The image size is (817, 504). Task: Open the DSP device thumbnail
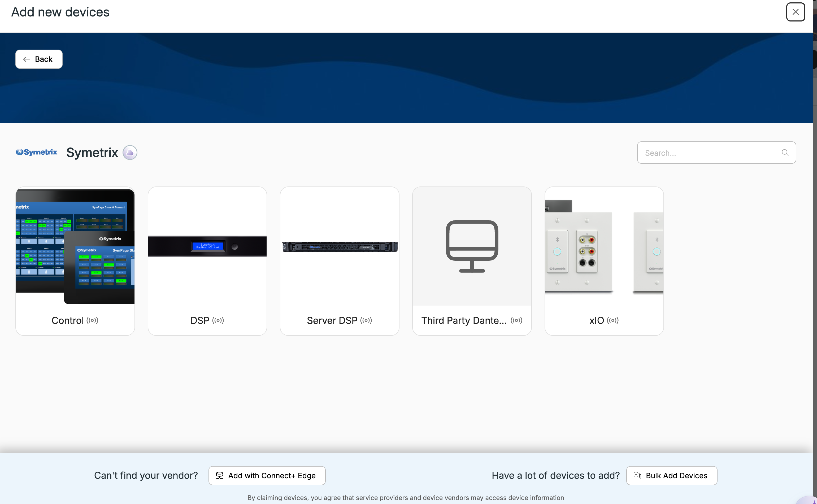[207, 246]
